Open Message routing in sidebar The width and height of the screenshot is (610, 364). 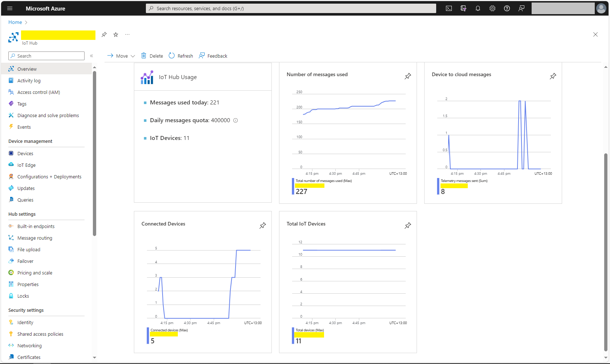(x=35, y=238)
